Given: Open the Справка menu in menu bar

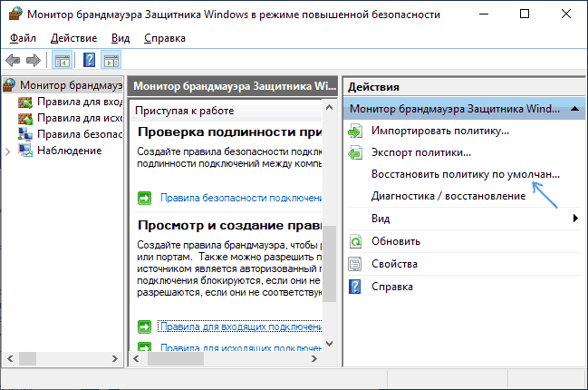Looking at the screenshot, I should tap(164, 37).
